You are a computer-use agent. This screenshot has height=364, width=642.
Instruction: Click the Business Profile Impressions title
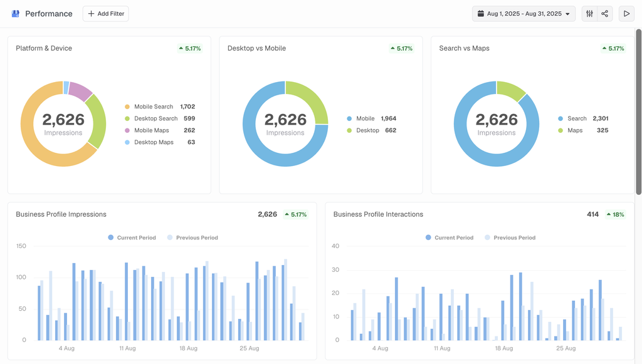click(x=61, y=214)
